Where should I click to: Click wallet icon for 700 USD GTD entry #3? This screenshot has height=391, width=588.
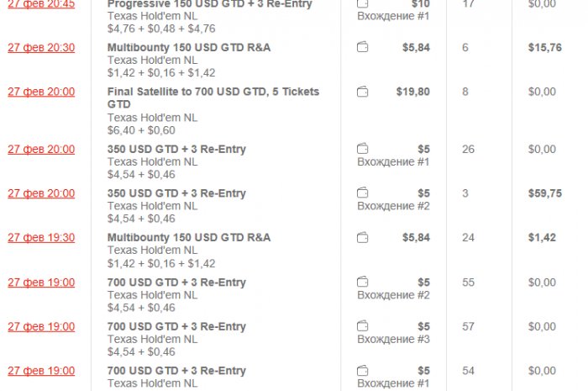363,326
